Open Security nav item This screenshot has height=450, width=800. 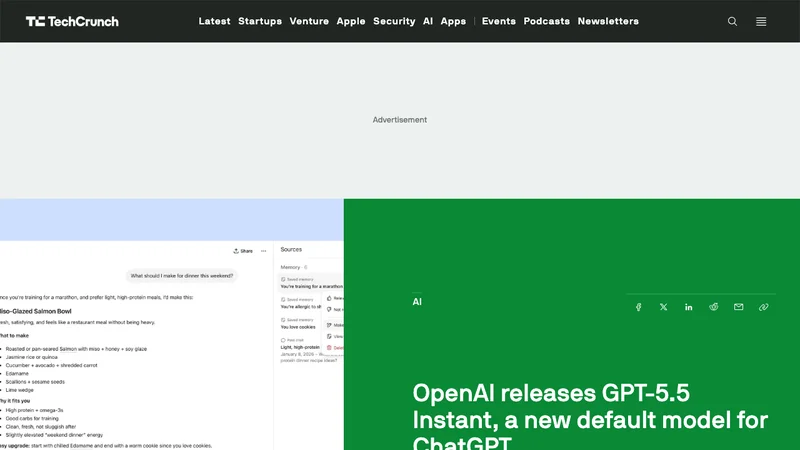tap(394, 21)
